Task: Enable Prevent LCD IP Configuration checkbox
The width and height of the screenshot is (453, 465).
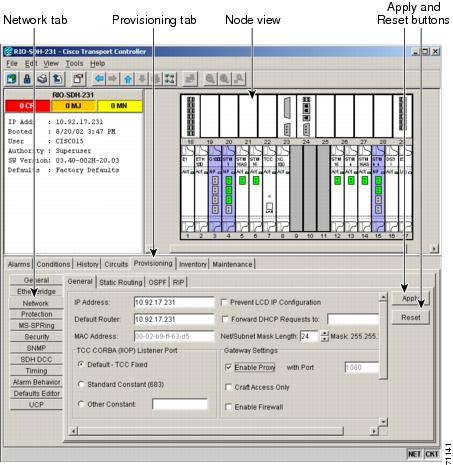Action: click(224, 302)
